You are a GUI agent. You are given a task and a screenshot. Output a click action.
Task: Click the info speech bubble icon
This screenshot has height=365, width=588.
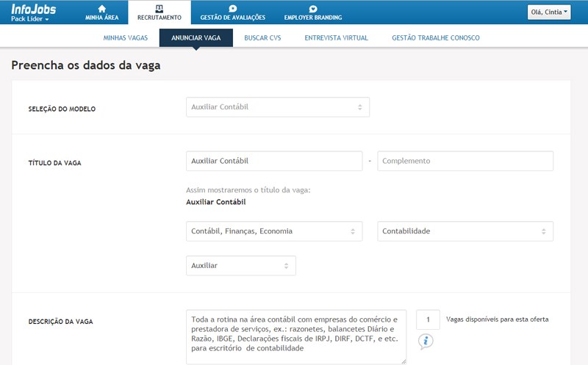[x=426, y=341]
